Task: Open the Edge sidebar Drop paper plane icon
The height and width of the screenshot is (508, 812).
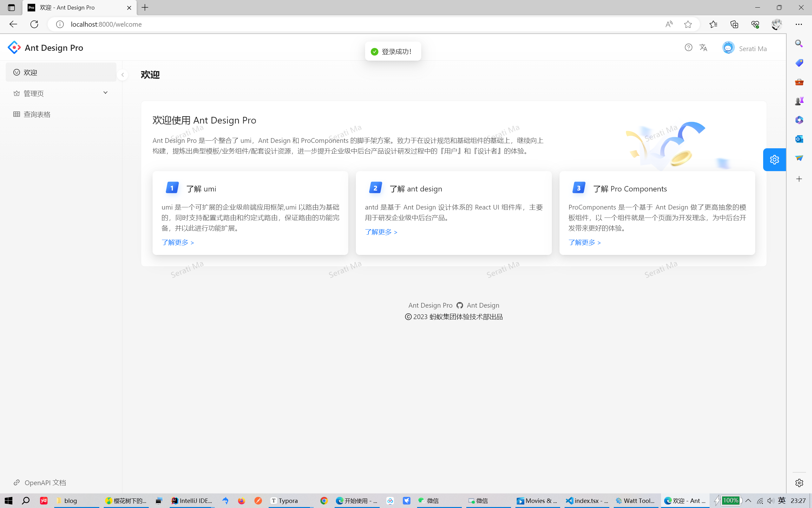Action: (799, 158)
